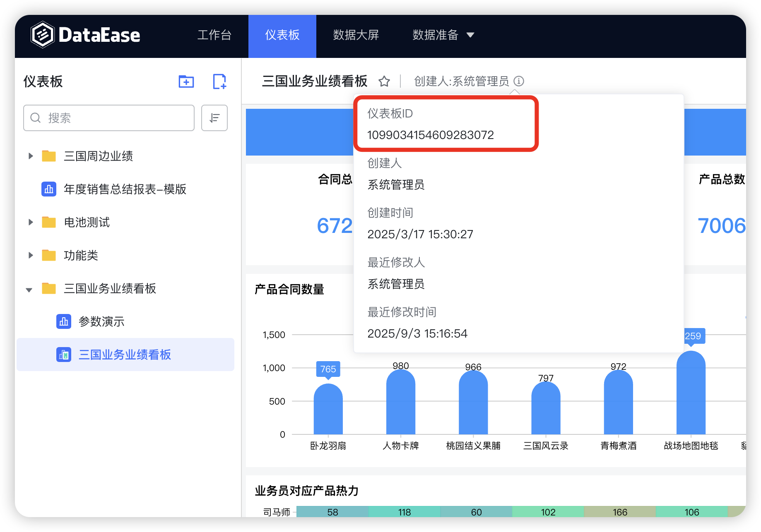Switch to the 数据大屏 tab
The height and width of the screenshot is (532, 761).
pyautogui.click(x=355, y=35)
